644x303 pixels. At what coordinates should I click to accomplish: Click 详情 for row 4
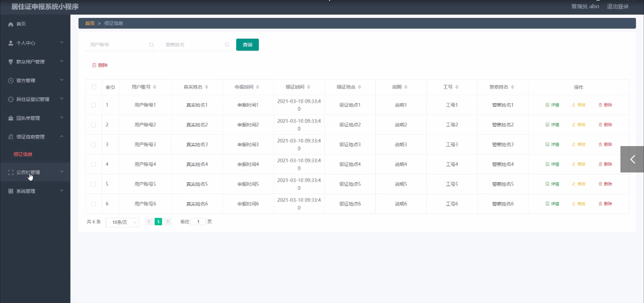(553, 164)
